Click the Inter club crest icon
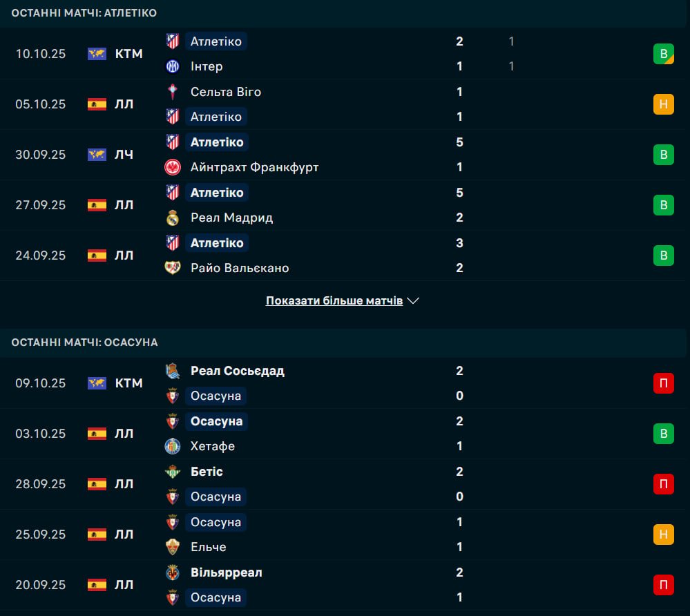The height and width of the screenshot is (616, 690). (172, 66)
